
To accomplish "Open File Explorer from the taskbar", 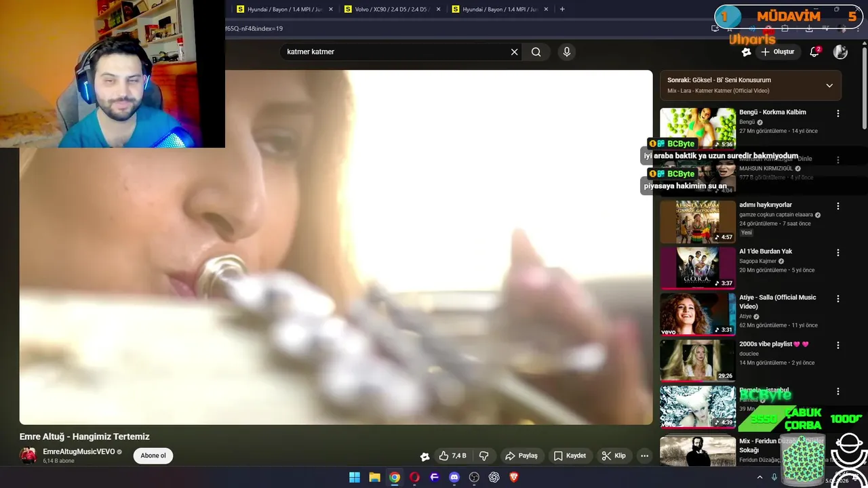I will (374, 477).
